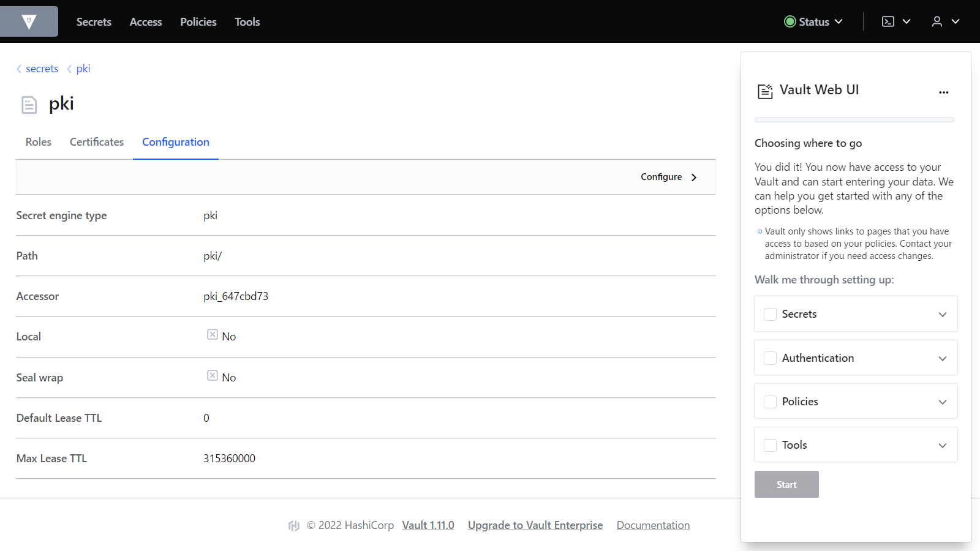Image resolution: width=980 pixels, height=551 pixels.
Task: Expand the Tools section chevron
Action: point(943,445)
